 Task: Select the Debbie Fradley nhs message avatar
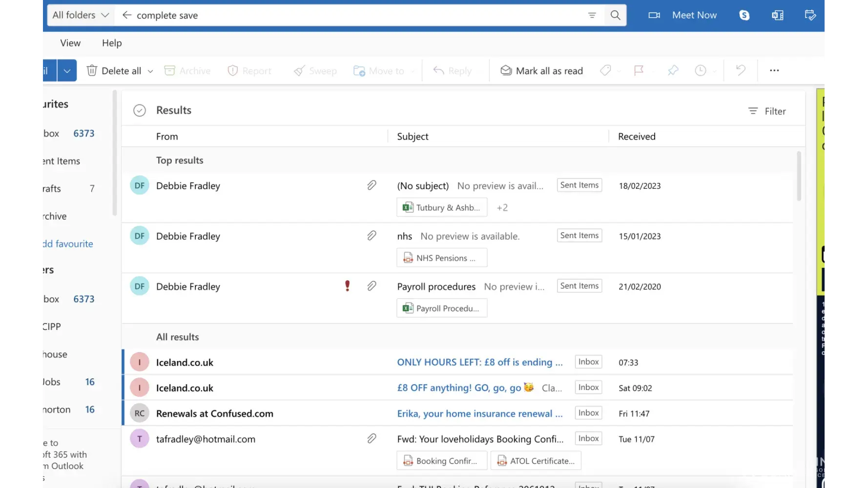point(140,236)
